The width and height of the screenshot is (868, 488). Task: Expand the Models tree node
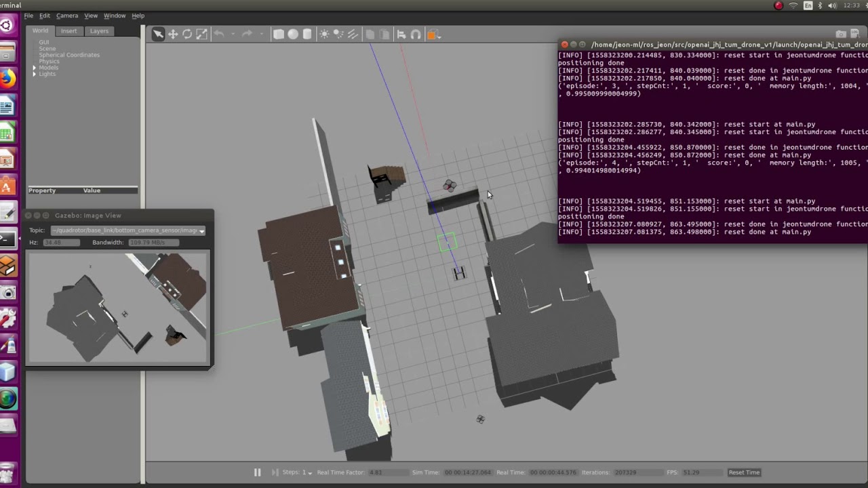(34, 68)
